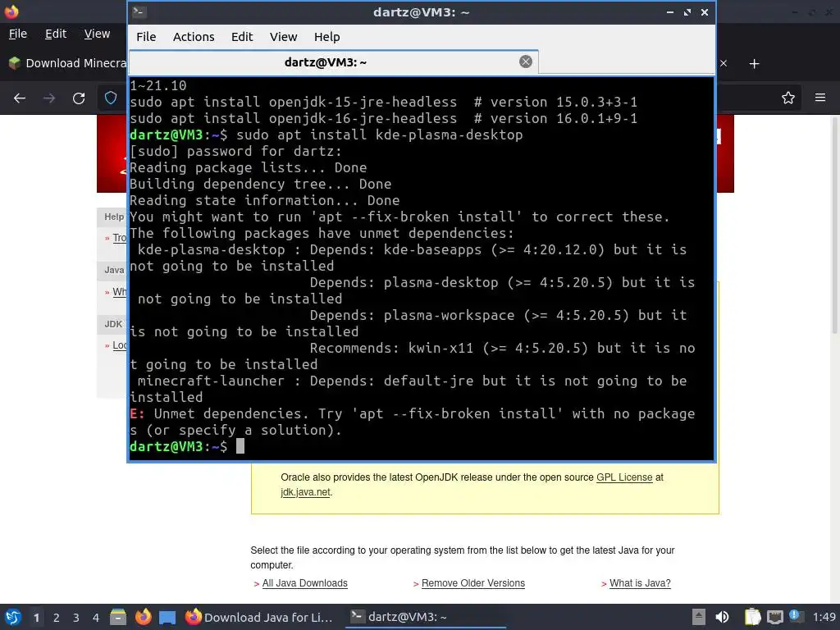The height and width of the screenshot is (630, 840).
Task: Open the terminal Help menu
Action: pos(326,37)
